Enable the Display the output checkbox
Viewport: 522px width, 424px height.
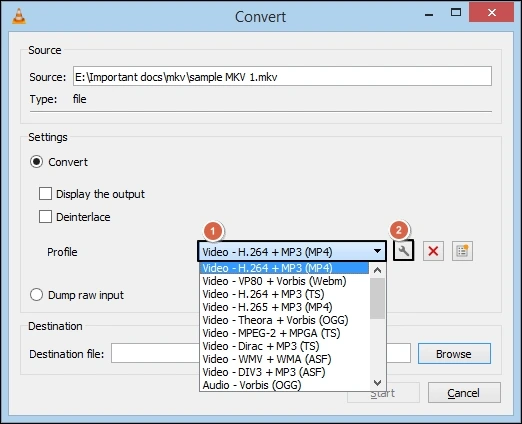pyautogui.click(x=45, y=194)
